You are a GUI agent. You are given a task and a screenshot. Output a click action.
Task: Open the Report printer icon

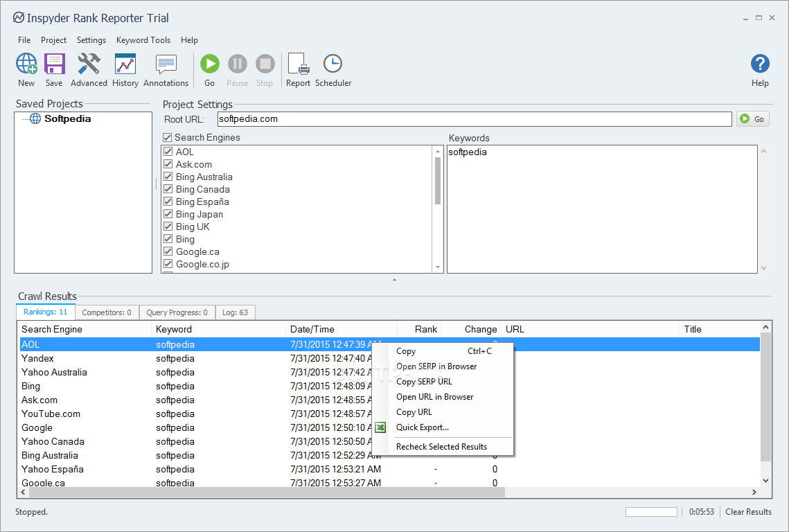[298, 64]
